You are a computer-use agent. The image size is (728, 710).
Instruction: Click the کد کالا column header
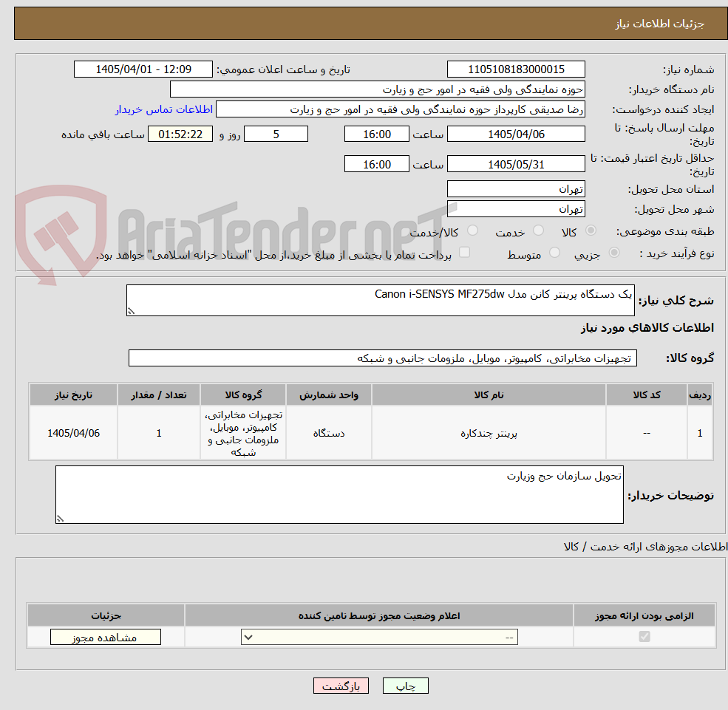pos(647,395)
